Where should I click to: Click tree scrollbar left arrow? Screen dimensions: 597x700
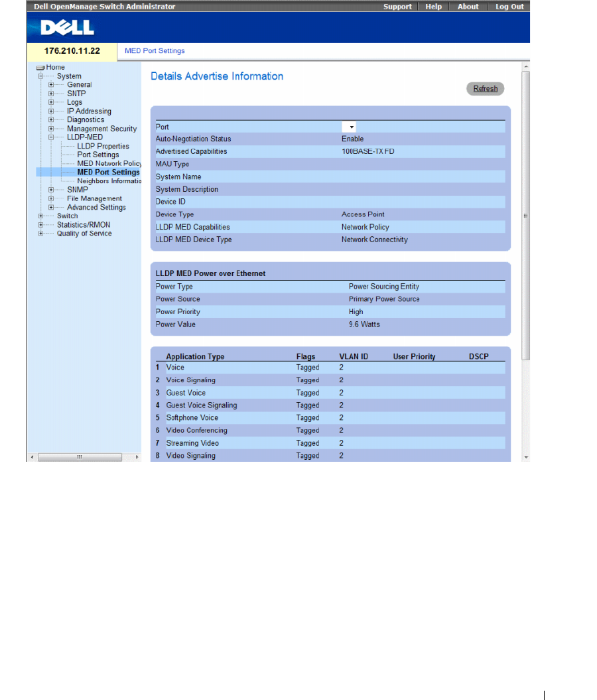pos(32,457)
